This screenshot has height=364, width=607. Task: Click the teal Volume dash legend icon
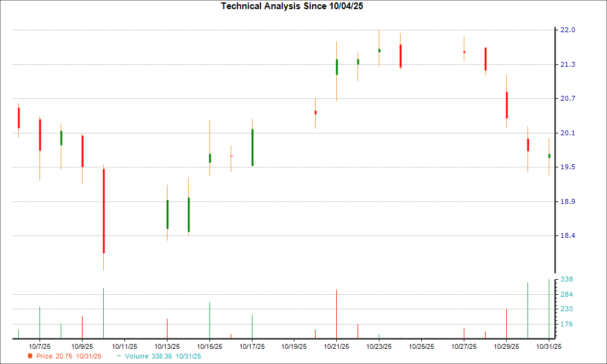tap(118, 357)
